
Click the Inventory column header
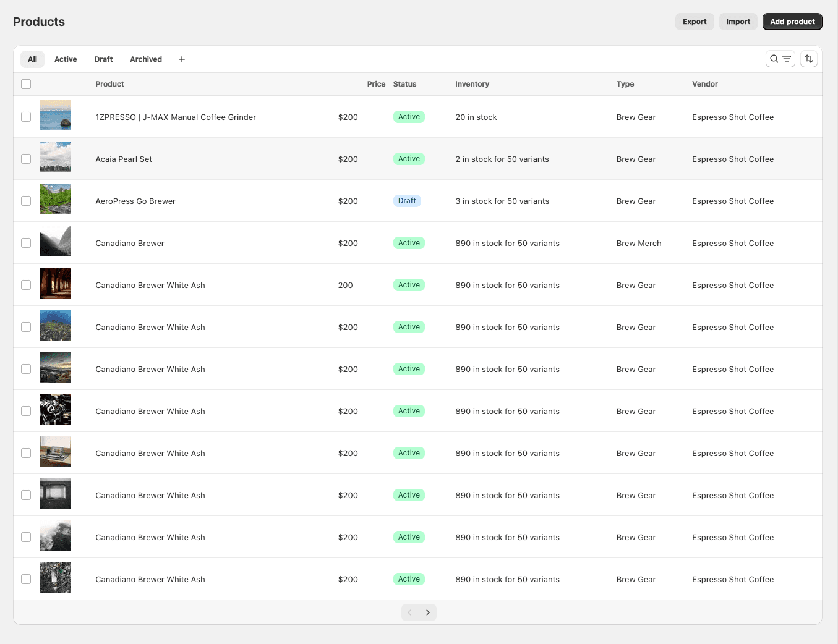(472, 84)
